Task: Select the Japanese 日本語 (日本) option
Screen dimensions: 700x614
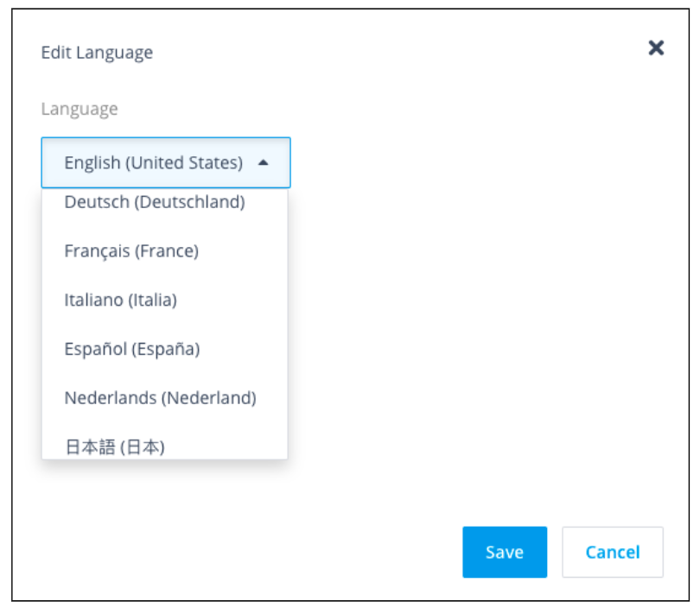Action: coord(114,446)
